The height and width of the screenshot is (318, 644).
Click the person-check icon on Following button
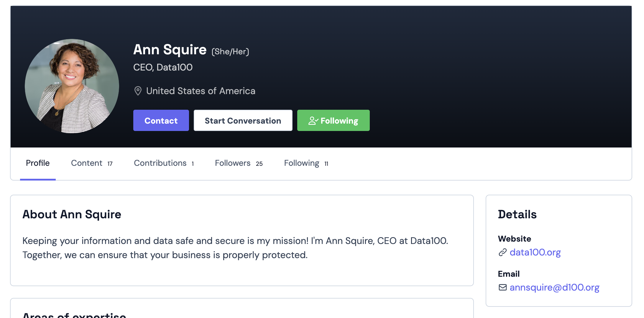coord(313,121)
